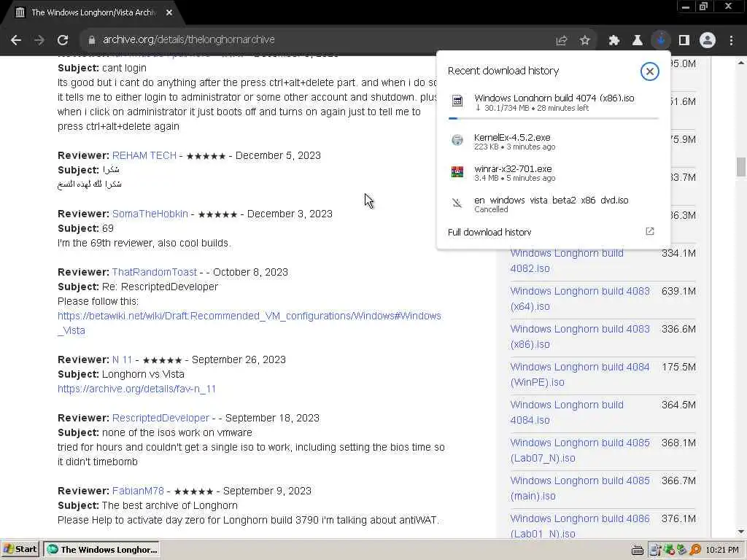This screenshot has height=560, width=747.
Task: Click the forward navigation arrow
Action: click(x=39, y=40)
